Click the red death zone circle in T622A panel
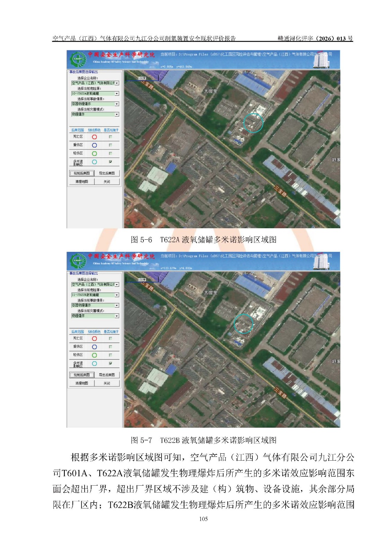The height and width of the screenshot is (555, 392). pos(94,137)
